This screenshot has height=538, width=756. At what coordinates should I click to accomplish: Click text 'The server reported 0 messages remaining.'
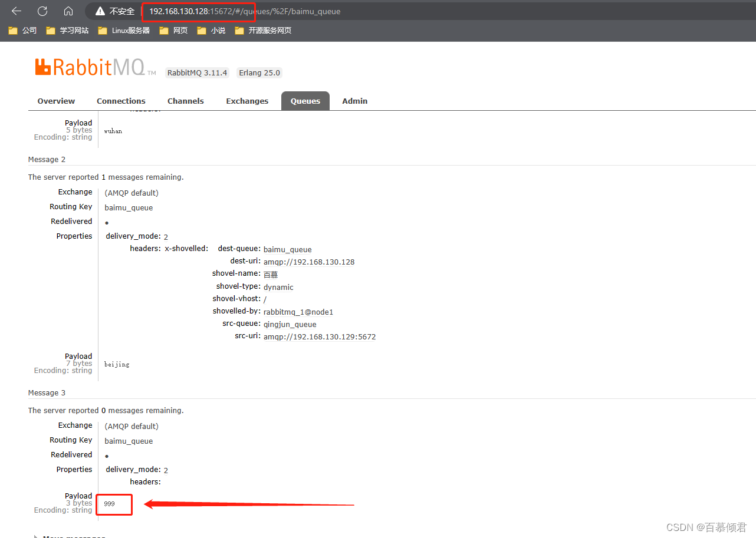106,411
